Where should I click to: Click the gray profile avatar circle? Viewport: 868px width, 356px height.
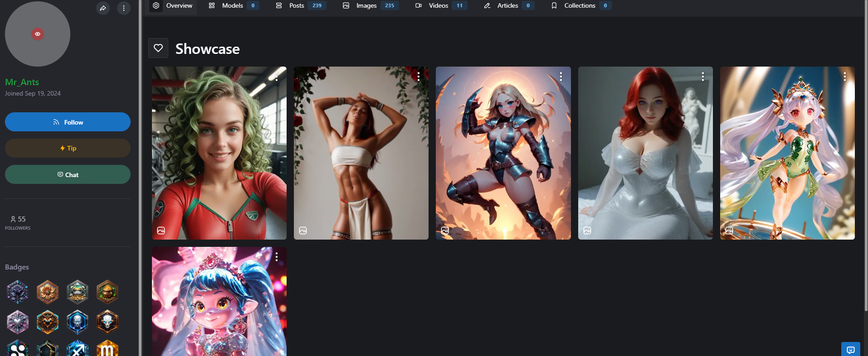point(38,34)
